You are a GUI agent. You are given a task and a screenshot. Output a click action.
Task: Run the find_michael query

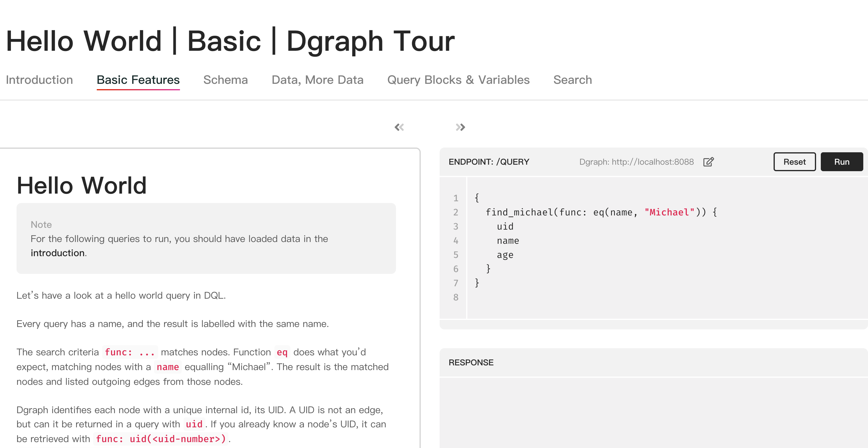tap(841, 162)
